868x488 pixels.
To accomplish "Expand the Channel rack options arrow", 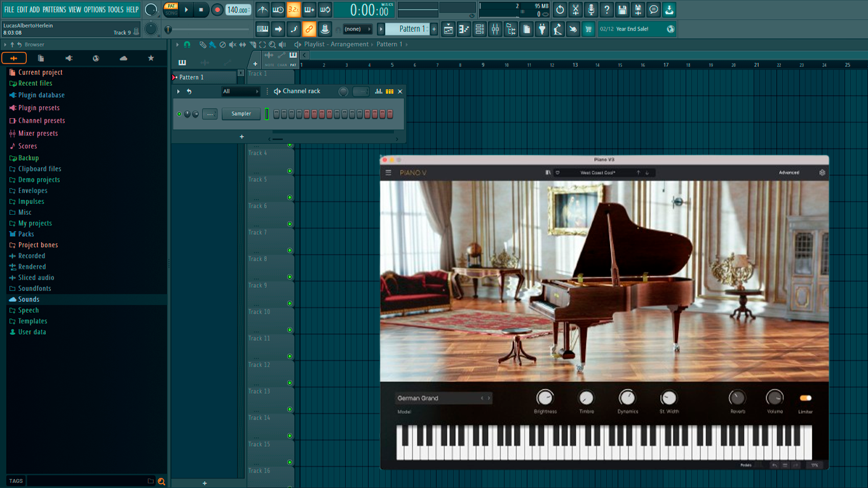I will point(179,91).
